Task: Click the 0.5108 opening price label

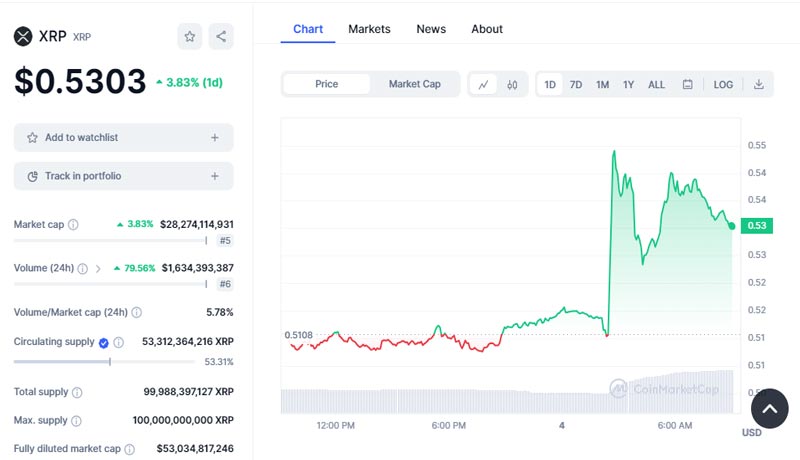Action: [x=298, y=335]
